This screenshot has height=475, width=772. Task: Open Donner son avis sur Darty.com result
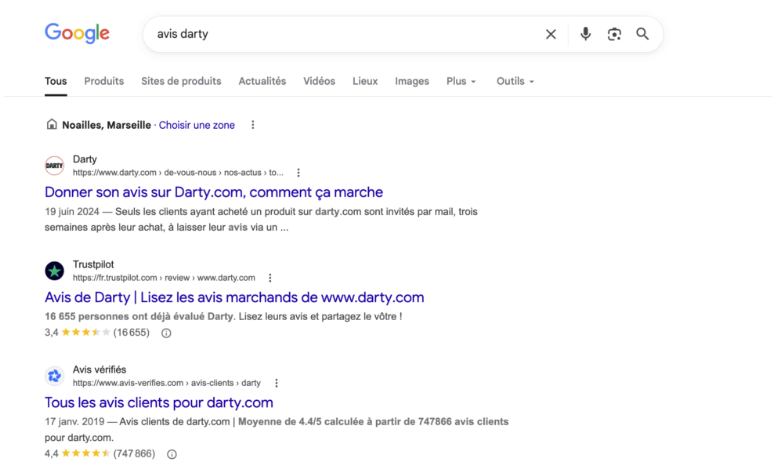click(214, 192)
